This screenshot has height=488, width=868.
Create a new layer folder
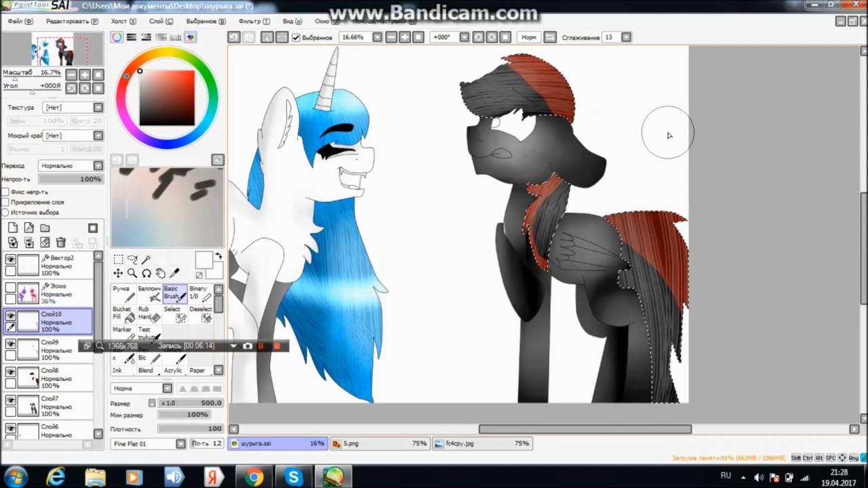(45, 228)
